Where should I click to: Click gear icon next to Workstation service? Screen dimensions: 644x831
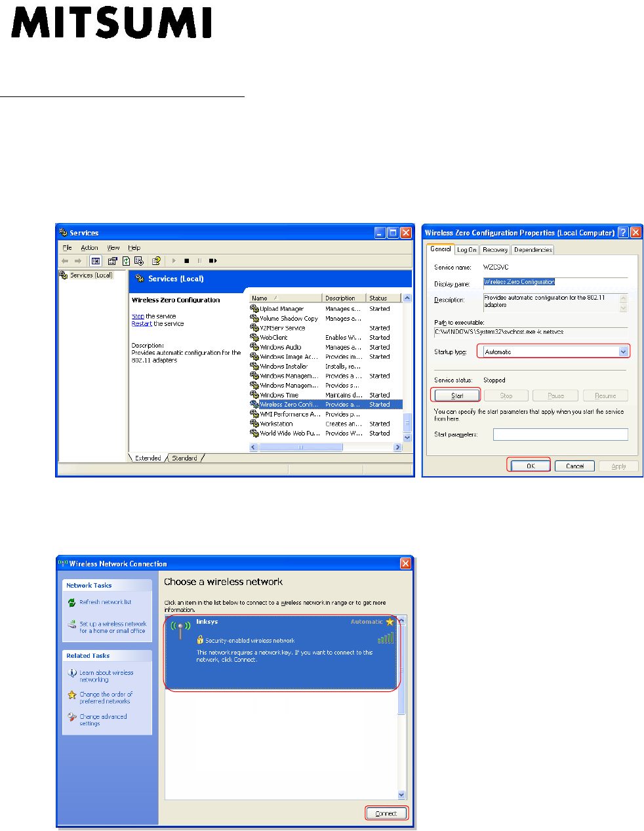tap(254, 424)
